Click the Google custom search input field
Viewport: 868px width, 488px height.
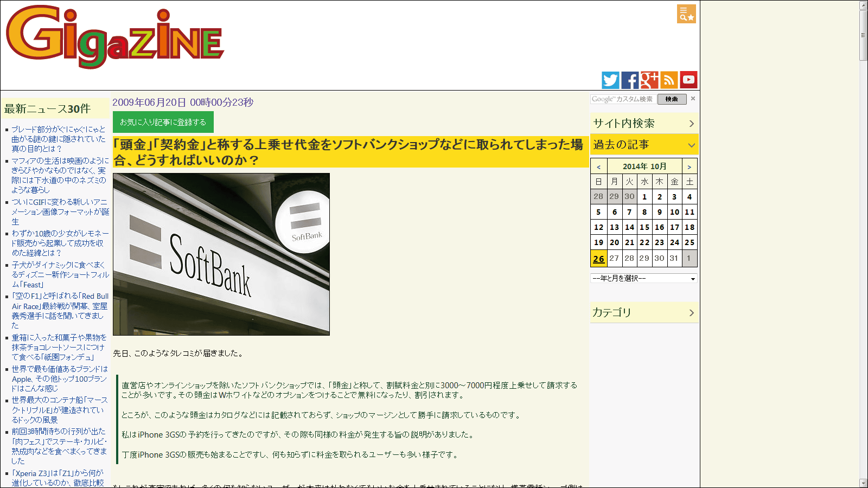pyautogui.click(x=623, y=99)
